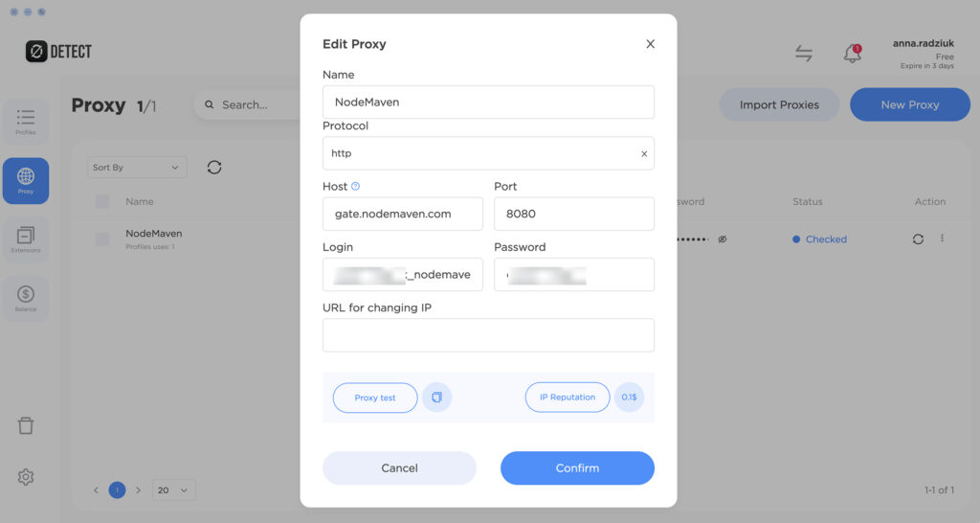Select the Proxy tab in sidebar
980x523 pixels.
26,180
